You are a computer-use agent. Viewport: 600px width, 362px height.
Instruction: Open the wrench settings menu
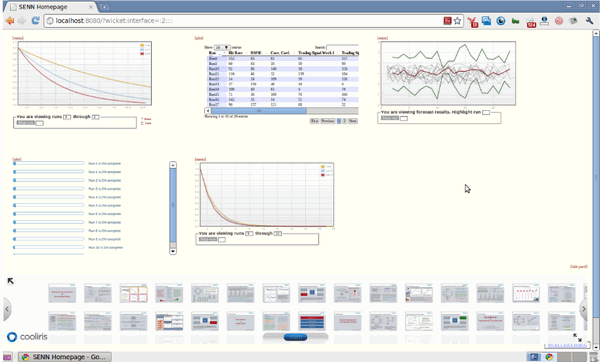589,21
